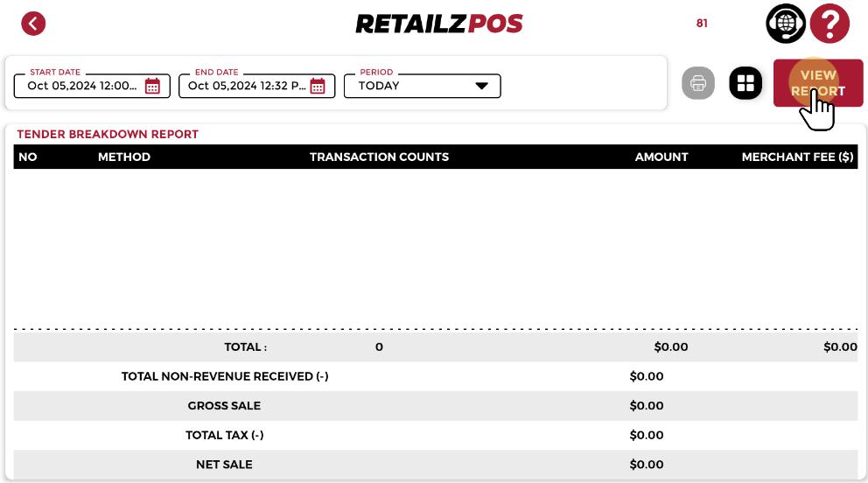Click the RetailzPOS logo
Screen dimensions: 868x483
438,24
